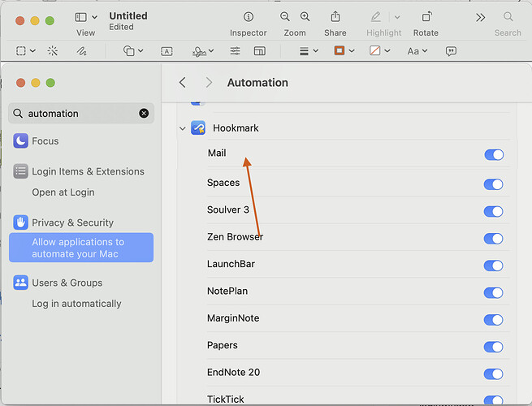Click the Zoom In magnifier icon
This screenshot has height=406, width=532.
(305, 16)
